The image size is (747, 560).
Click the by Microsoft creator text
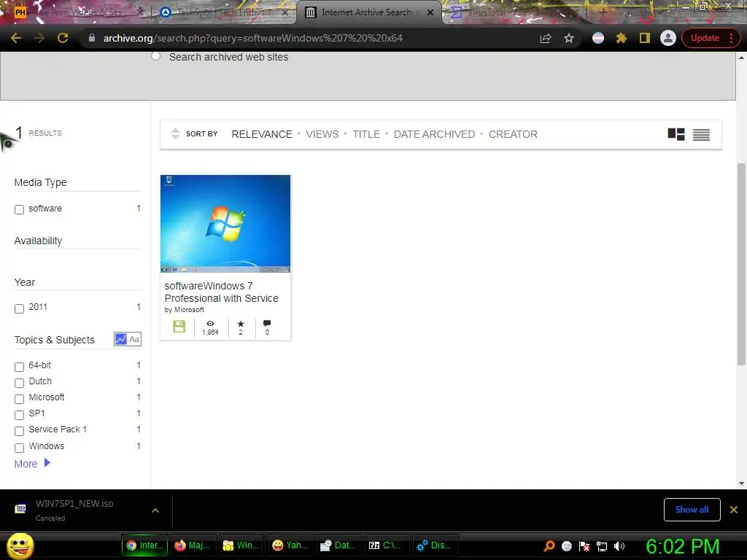[185, 309]
